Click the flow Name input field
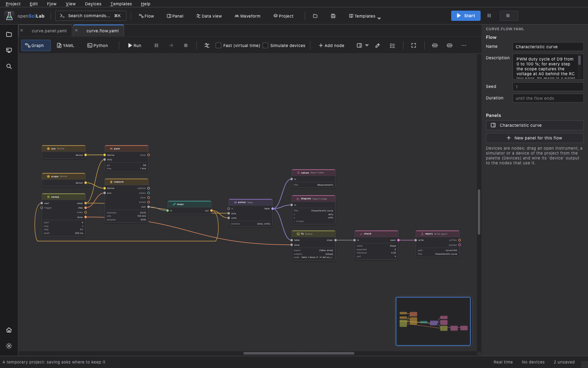The image size is (588, 368). coord(548,47)
